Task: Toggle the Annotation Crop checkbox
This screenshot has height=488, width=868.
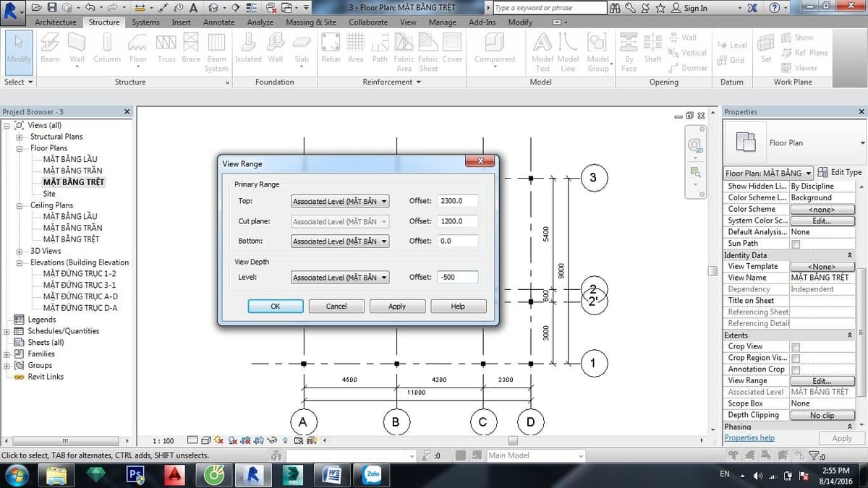Action: click(x=796, y=369)
